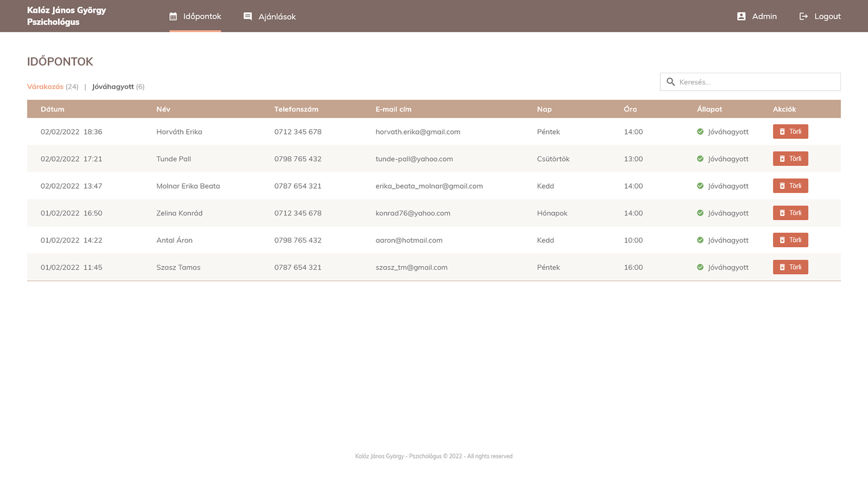Click green approved check icon for Szasz Tamas
Image resolution: width=868 pixels, height=479 pixels.
pos(700,267)
